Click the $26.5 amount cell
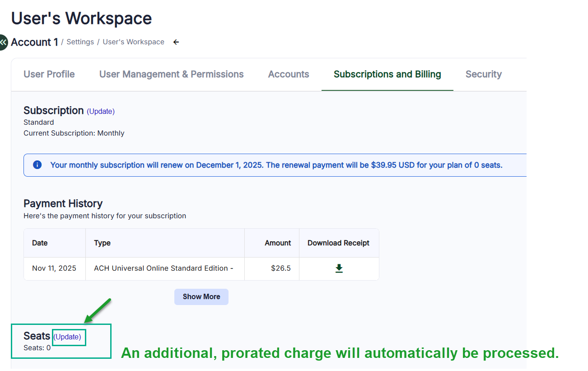Image resolution: width=588 pixels, height=371 pixels. (280, 268)
